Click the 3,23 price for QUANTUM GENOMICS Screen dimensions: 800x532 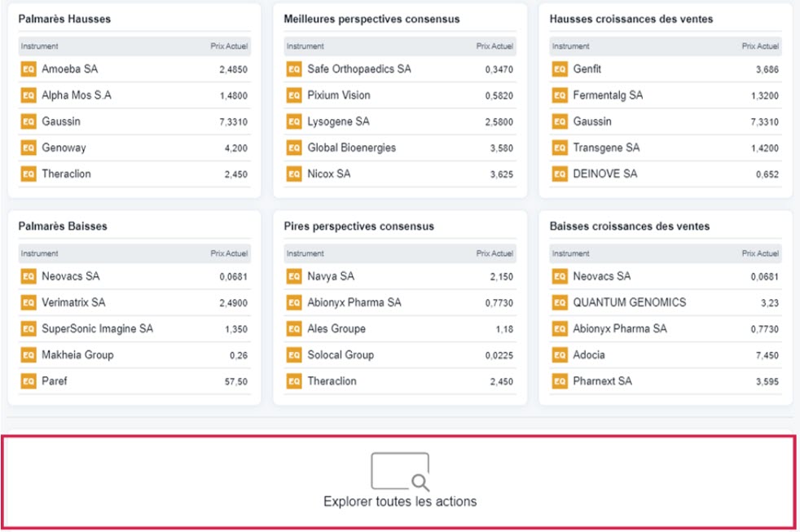coord(770,303)
